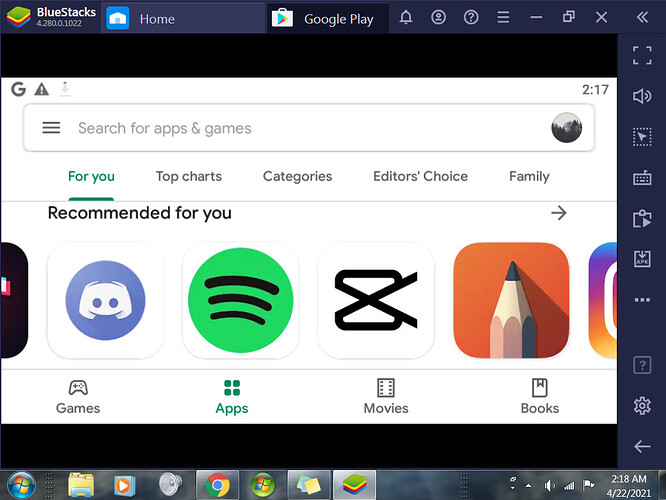
Task: Select the Editors' Choice tab
Action: point(420,176)
